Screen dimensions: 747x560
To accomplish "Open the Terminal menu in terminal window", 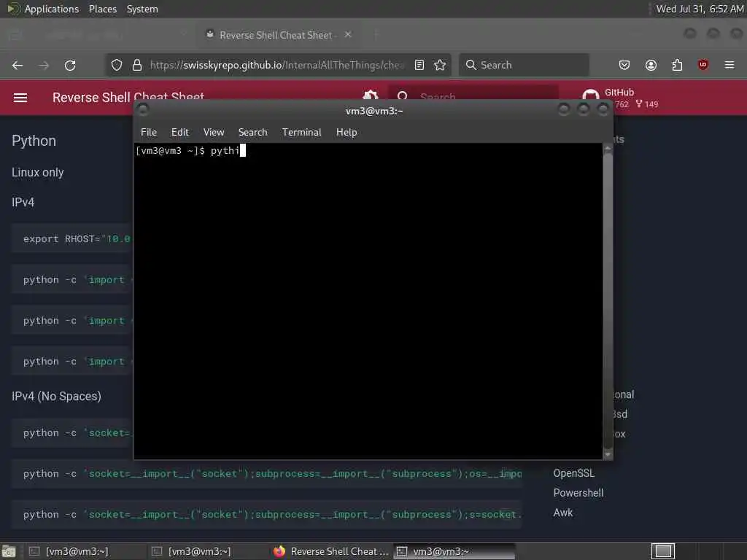I will click(x=301, y=133).
